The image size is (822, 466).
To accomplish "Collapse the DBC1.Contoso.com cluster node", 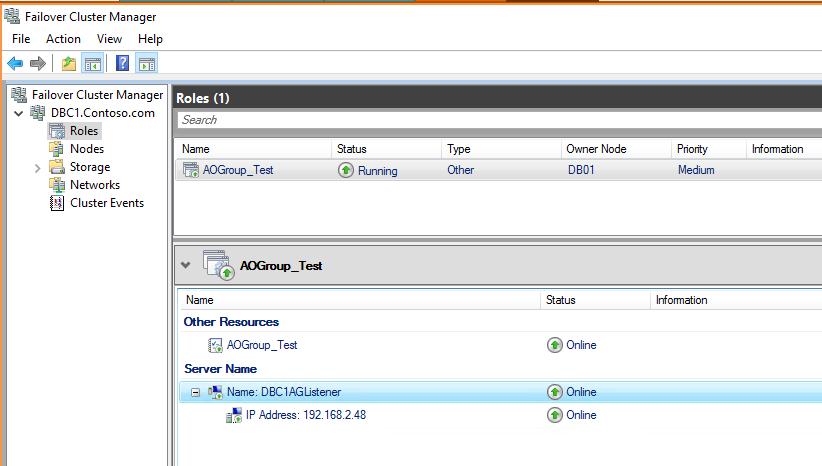I will coord(19,113).
